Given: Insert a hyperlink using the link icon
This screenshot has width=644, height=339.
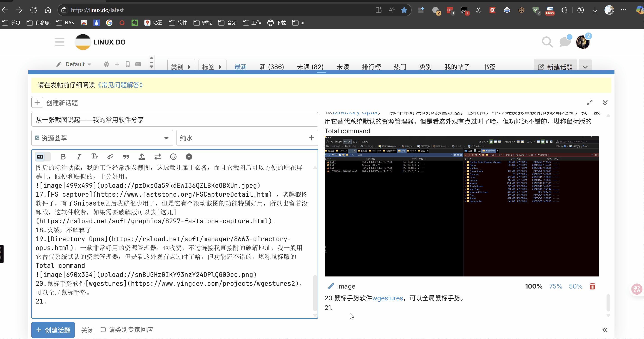Looking at the screenshot, I should 110,157.
